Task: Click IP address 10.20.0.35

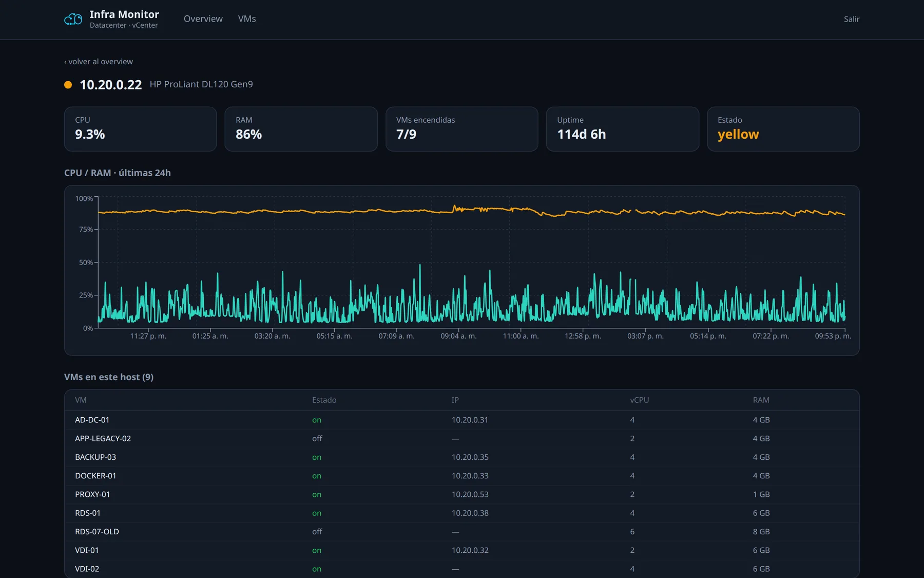Action: coord(470,457)
